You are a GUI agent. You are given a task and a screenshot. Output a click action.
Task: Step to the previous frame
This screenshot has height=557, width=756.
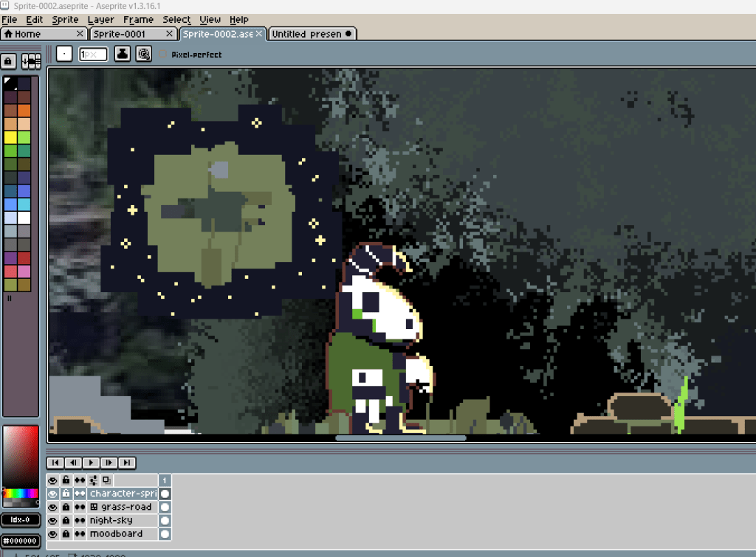(73, 463)
